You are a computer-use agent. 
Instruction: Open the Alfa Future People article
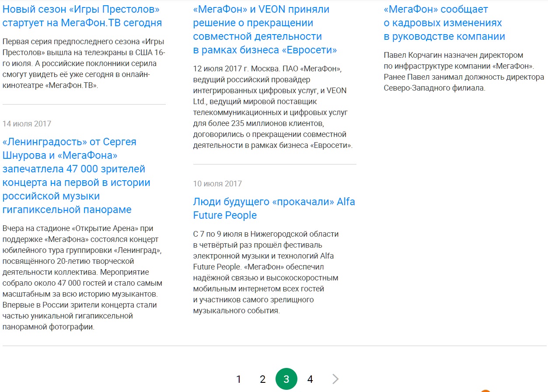(274, 208)
